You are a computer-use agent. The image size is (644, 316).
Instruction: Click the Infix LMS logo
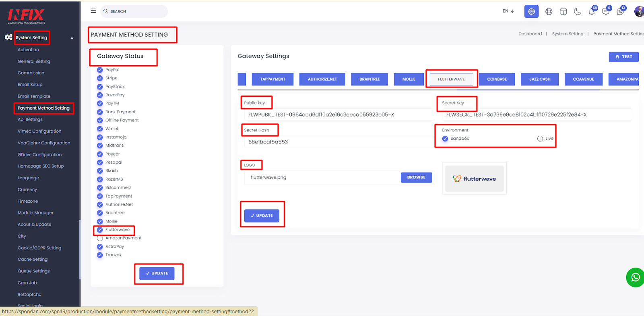click(x=27, y=17)
